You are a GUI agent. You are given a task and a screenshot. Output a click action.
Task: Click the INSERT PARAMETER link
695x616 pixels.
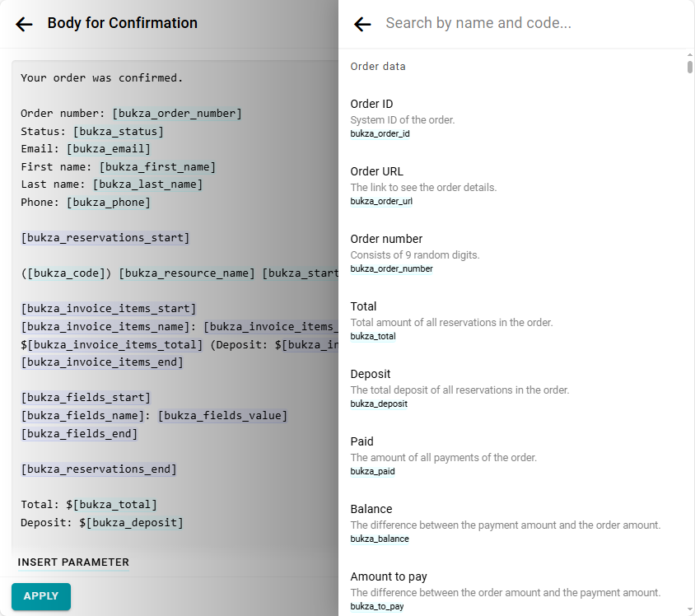pos(73,562)
